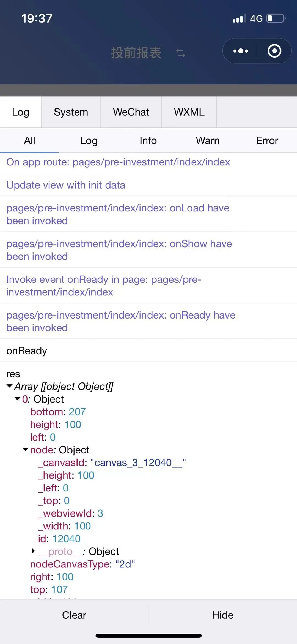Collapse the node: Object entry
297x644 pixels.
pyautogui.click(x=25, y=449)
